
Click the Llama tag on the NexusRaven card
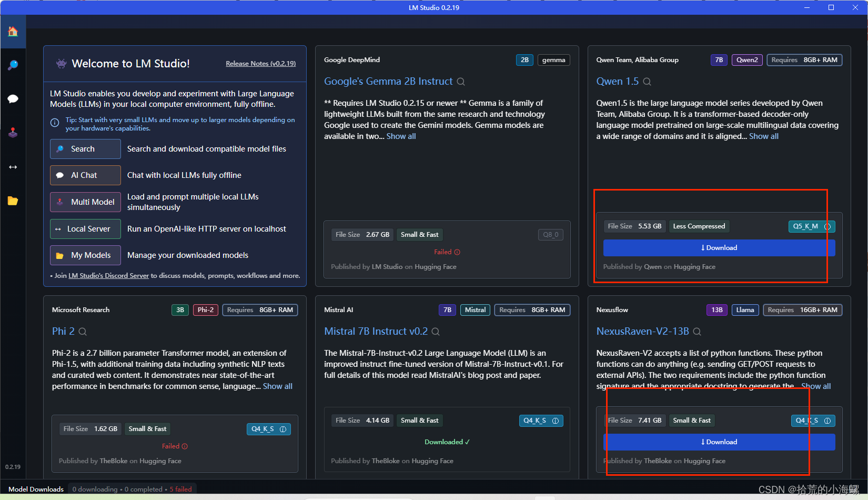click(745, 310)
